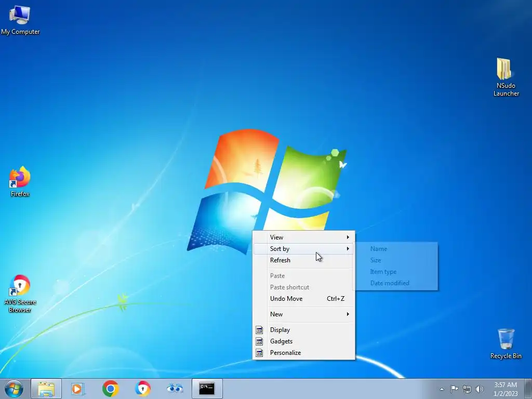Open AVG Secure Browser from the taskbar

143,389
